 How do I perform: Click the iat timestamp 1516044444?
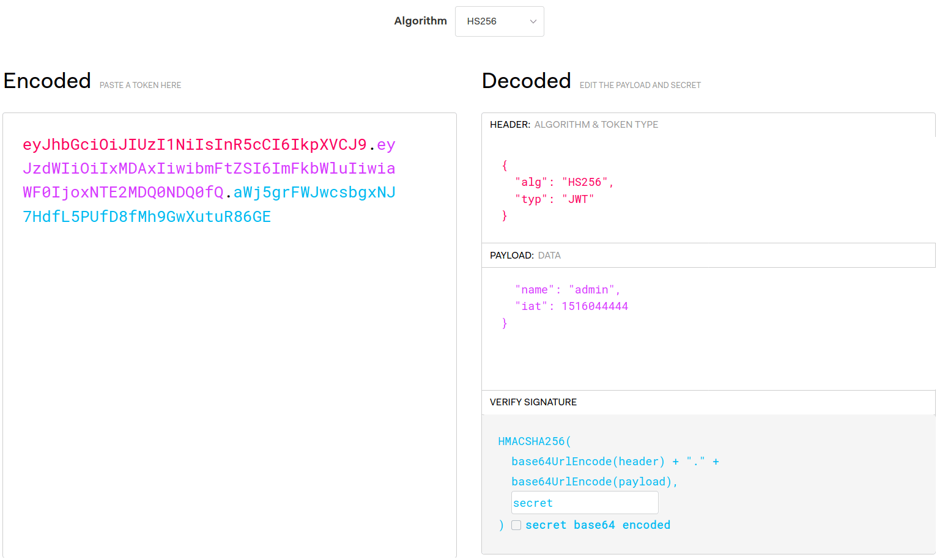pyautogui.click(x=595, y=306)
